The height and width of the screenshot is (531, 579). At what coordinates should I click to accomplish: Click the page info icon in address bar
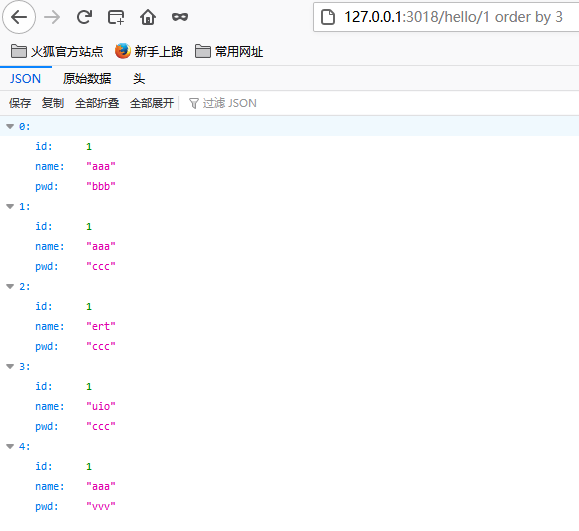pos(328,17)
